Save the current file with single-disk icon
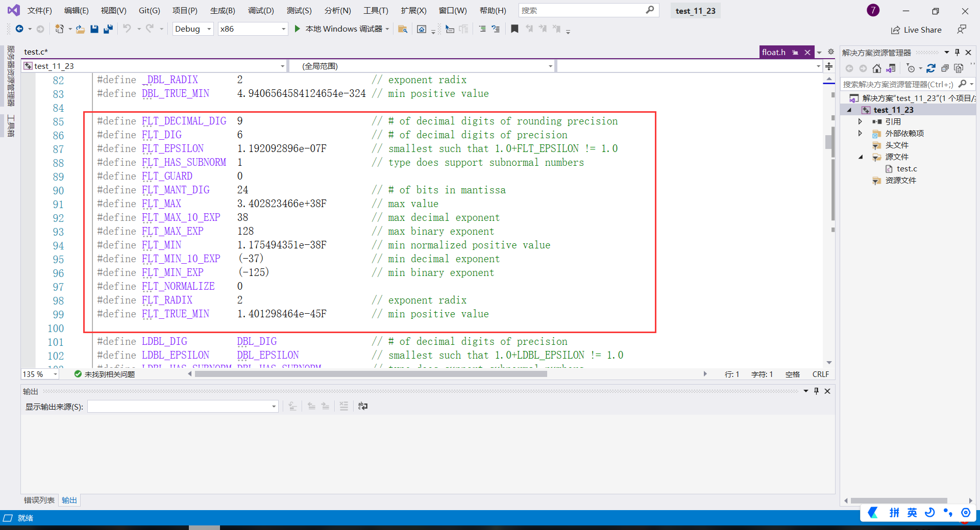980x530 pixels. (94, 29)
